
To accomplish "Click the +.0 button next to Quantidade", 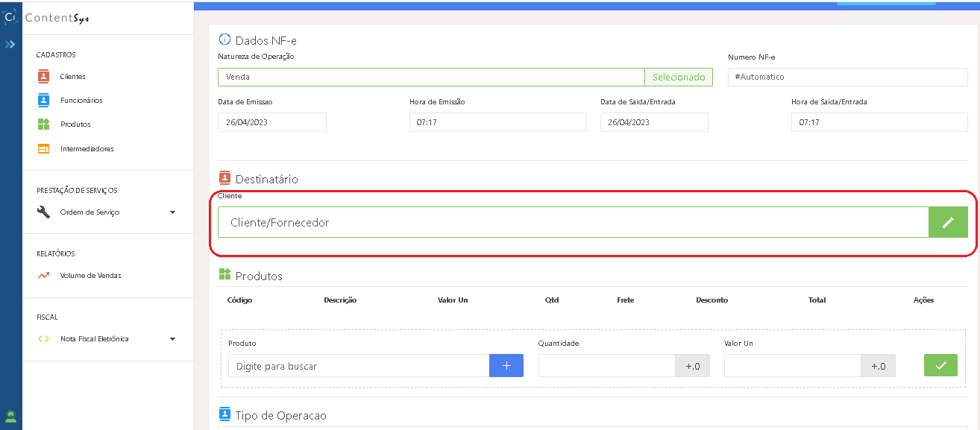I will coord(692,366).
